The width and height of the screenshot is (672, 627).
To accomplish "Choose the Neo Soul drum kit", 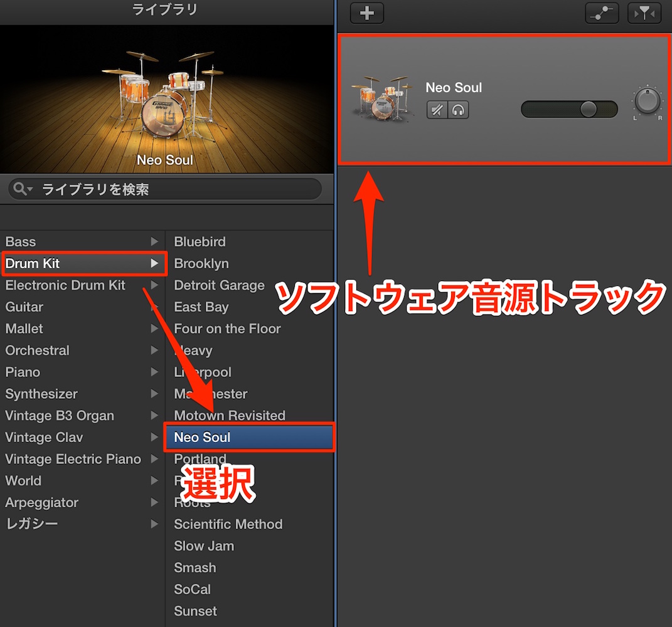I will [x=250, y=437].
